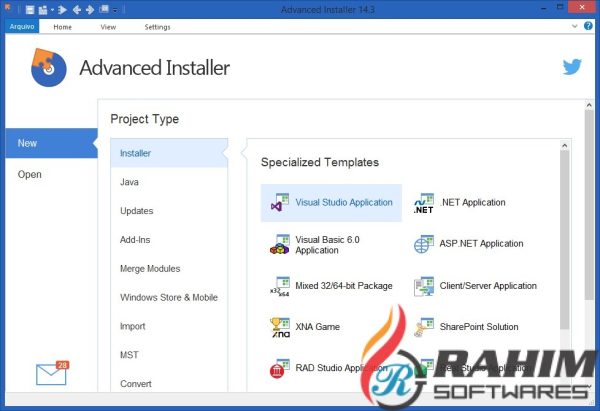The width and height of the screenshot is (600, 411).
Task: Open the Build dropdown arrow beside build icon
Action: (x=52, y=10)
